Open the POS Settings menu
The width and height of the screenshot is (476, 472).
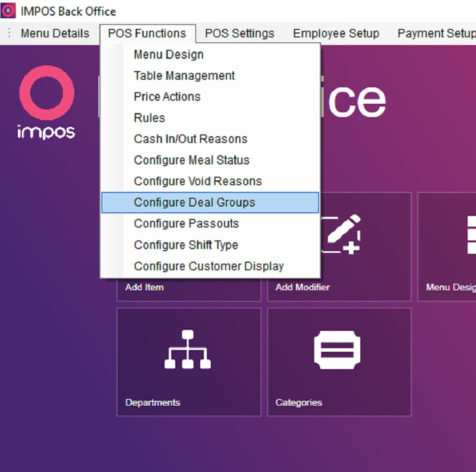coord(239,33)
